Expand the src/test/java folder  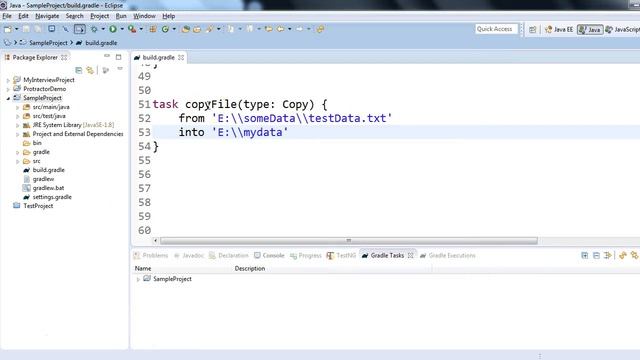(18, 116)
